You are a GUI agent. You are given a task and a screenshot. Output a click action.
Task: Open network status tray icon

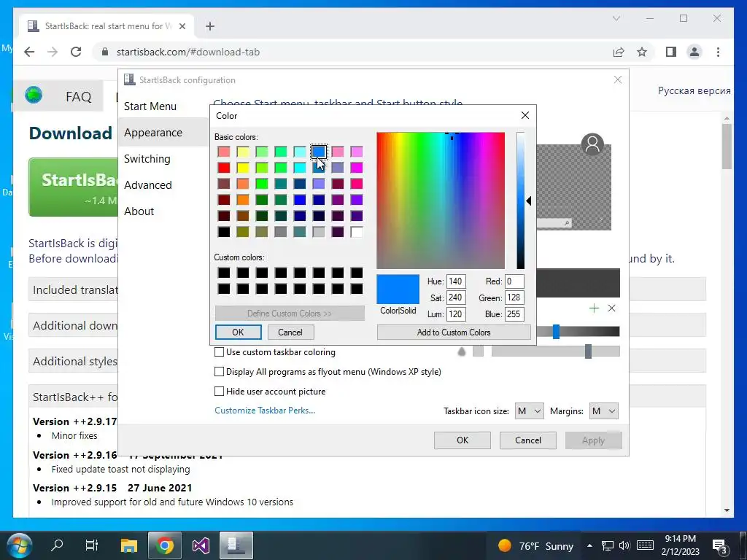(608, 545)
